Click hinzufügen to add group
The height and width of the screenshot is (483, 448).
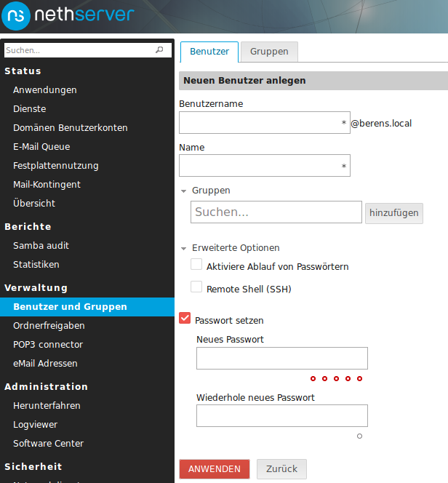(393, 212)
